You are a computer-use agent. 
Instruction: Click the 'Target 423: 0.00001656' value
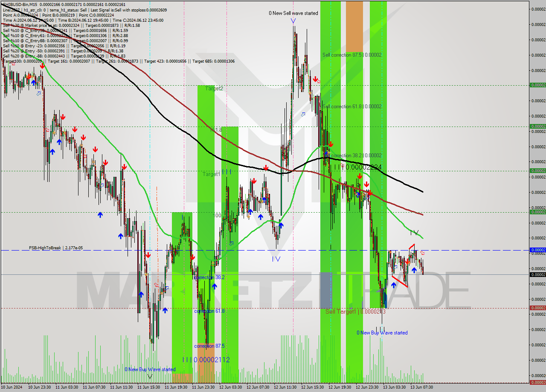(165, 61)
